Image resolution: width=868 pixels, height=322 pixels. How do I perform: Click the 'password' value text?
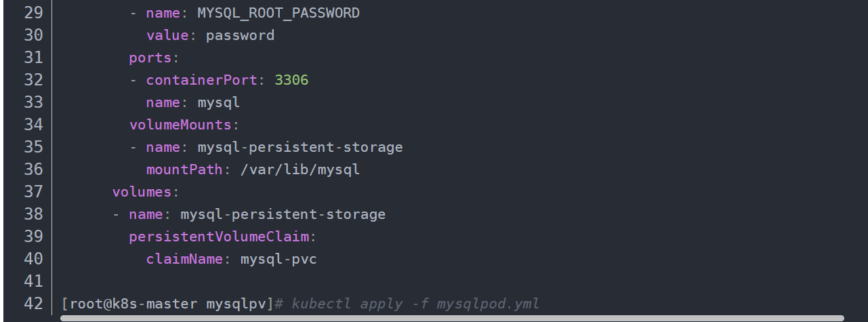241,35
